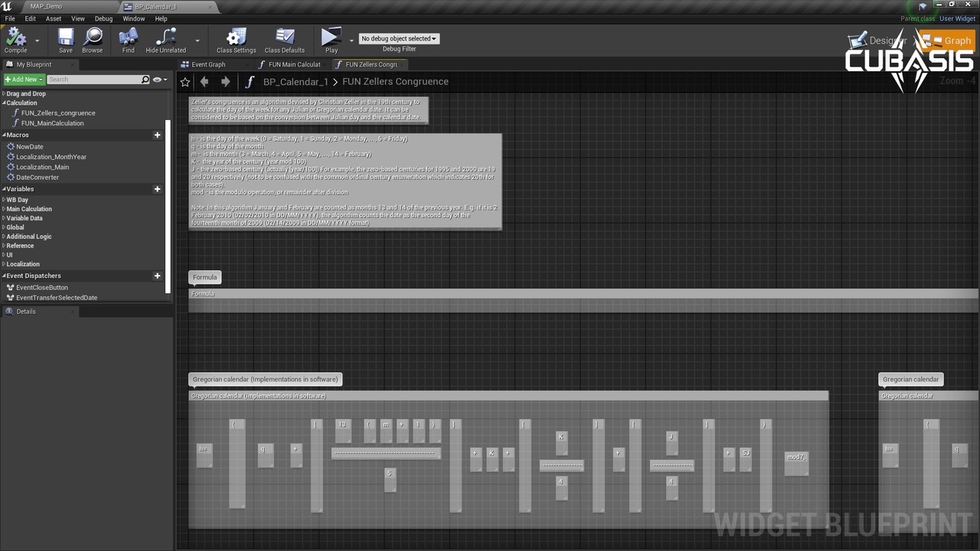Open Class Defaults
This screenshot has width=980, height=551.
284,38
